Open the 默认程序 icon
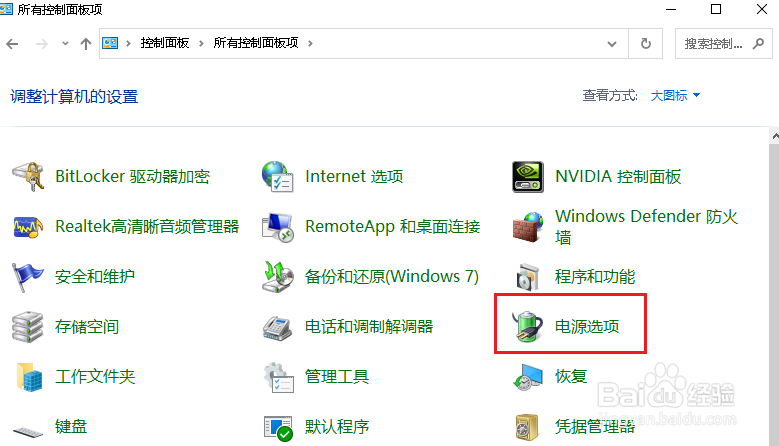The width and height of the screenshot is (779, 446). (278, 428)
